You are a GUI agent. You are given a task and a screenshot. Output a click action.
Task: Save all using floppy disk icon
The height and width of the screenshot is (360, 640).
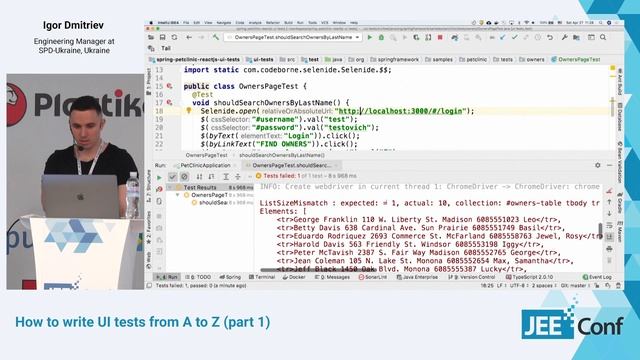(x=162, y=38)
